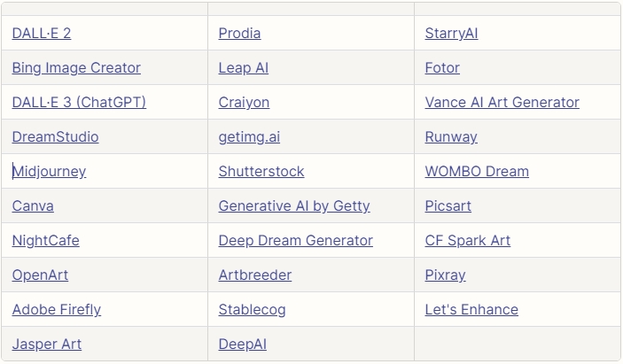This screenshot has width=623, height=364.
Task: Click the Jasper Art link
Action: [46, 345]
